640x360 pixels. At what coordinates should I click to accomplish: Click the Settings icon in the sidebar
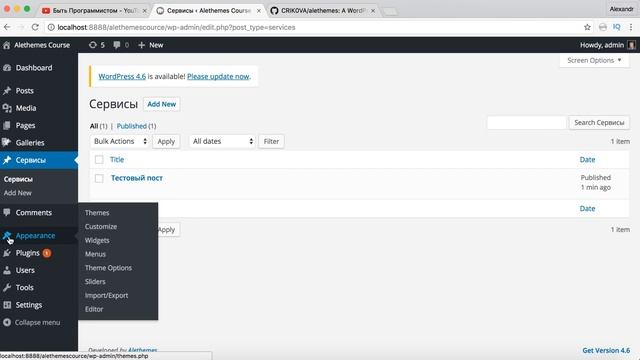pyautogui.click(x=7, y=305)
